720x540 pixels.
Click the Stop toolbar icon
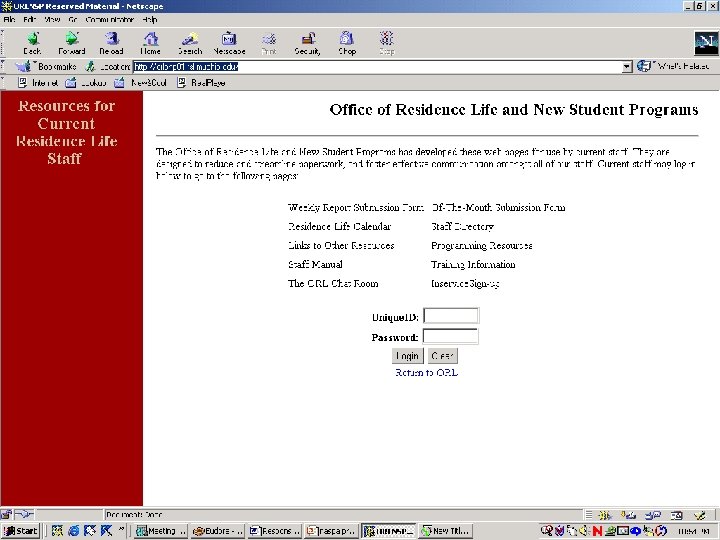(x=387, y=43)
